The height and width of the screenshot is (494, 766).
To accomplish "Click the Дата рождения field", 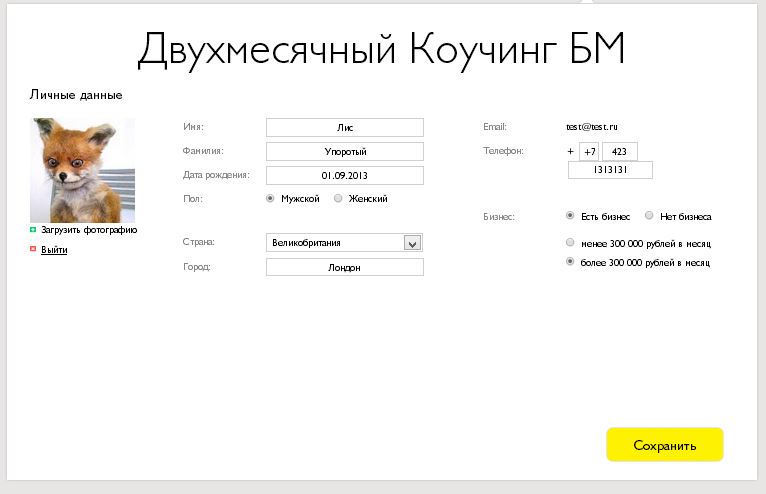I will click(x=345, y=175).
